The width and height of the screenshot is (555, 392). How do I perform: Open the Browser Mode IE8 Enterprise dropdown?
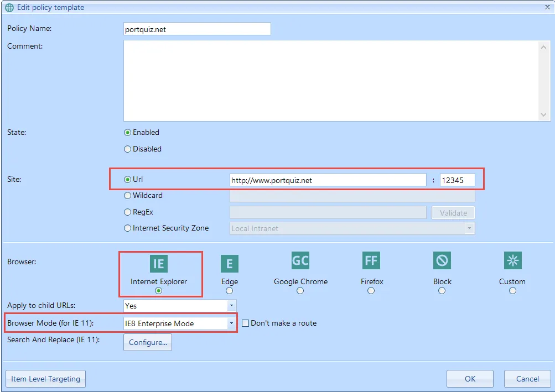[x=231, y=323]
